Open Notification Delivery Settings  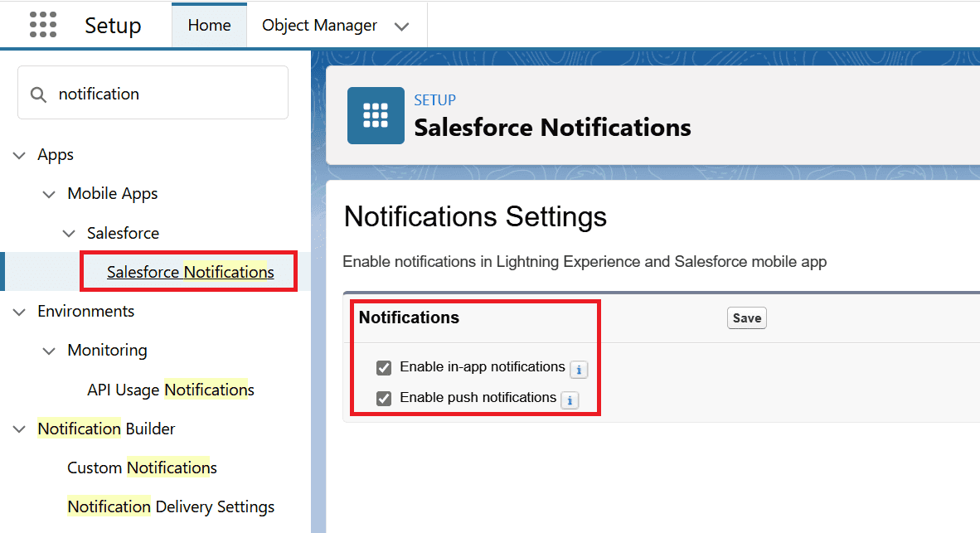(x=171, y=506)
